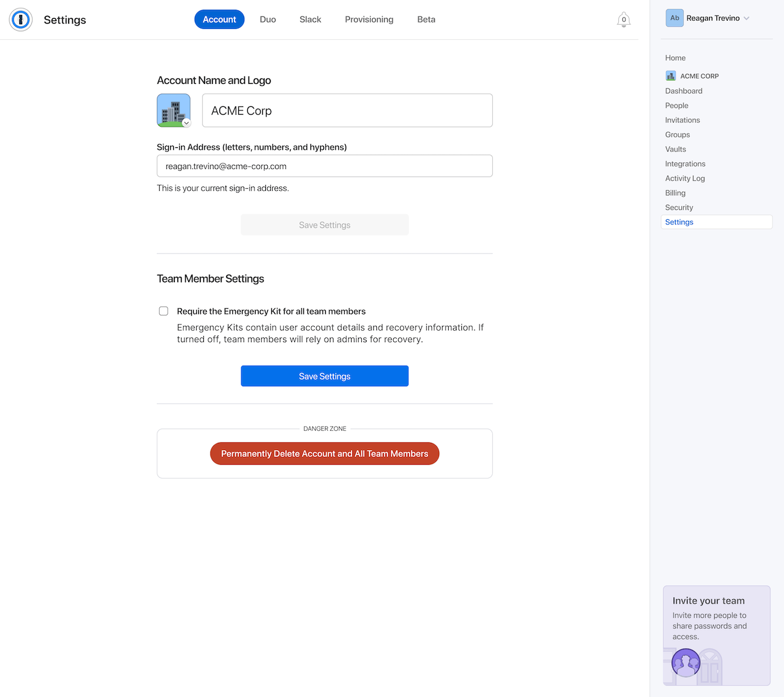
Task: Navigate to the Billing page
Action: 675,193
